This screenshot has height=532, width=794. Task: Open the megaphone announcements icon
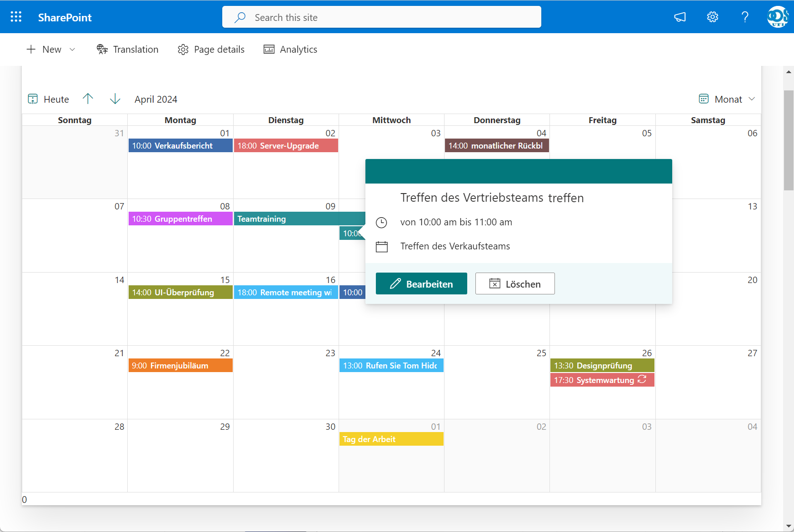pyautogui.click(x=680, y=17)
